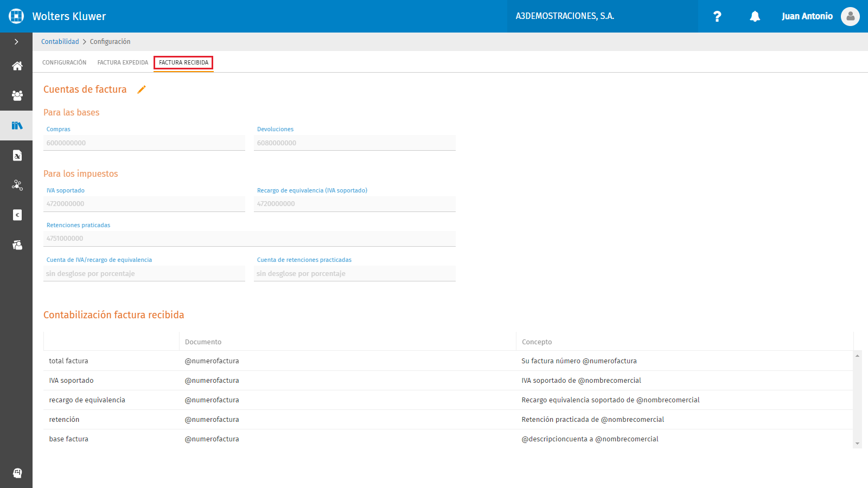This screenshot has height=488, width=868.
Task: Click the Retenciones praticadas account field
Action: point(250,239)
